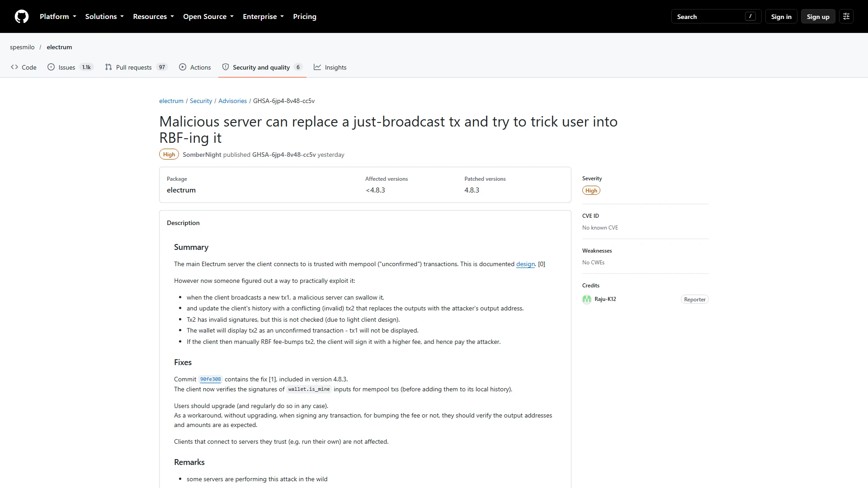Click the No CWEs text
The height and width of the screenshot is (488, 868).
pyautogui.click(x=593, y=263)
